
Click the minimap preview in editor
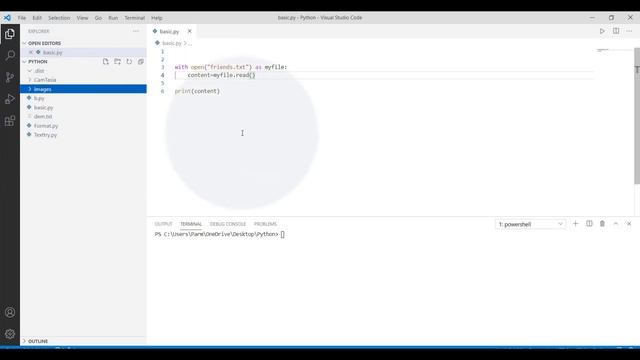coord(603,51)
